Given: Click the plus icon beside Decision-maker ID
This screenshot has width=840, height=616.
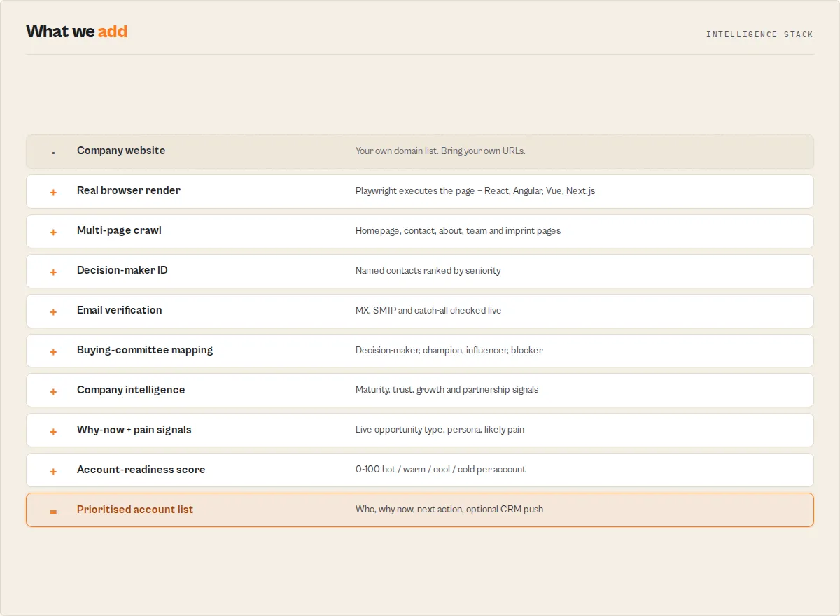Looking at the screenshot, I should 53,272.
